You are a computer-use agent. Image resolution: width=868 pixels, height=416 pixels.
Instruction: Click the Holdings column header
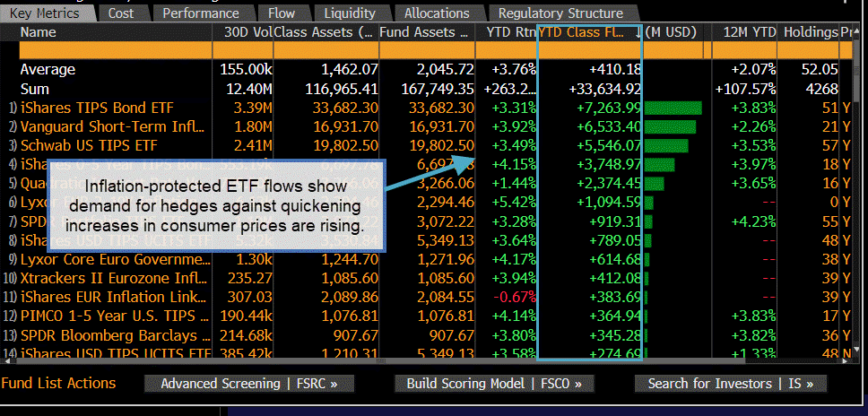coord(810,32)
